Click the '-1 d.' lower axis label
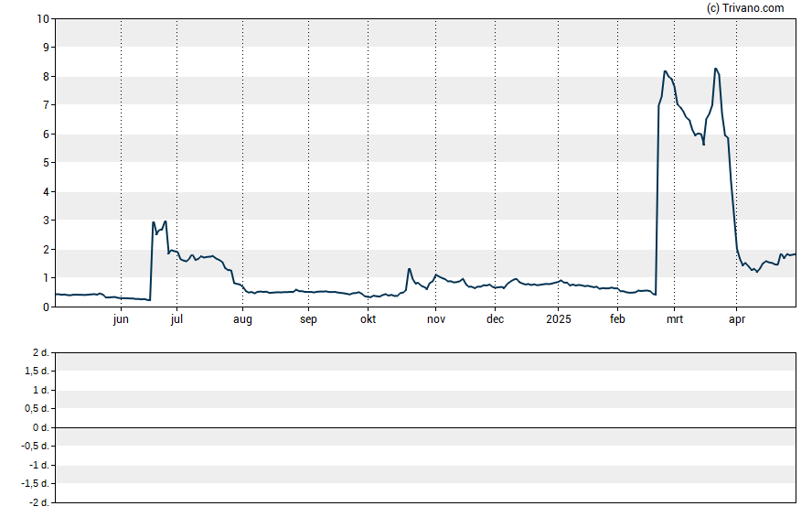Image resolution: width=812 pixels, height=517 pixels. [x=38, y=465]
